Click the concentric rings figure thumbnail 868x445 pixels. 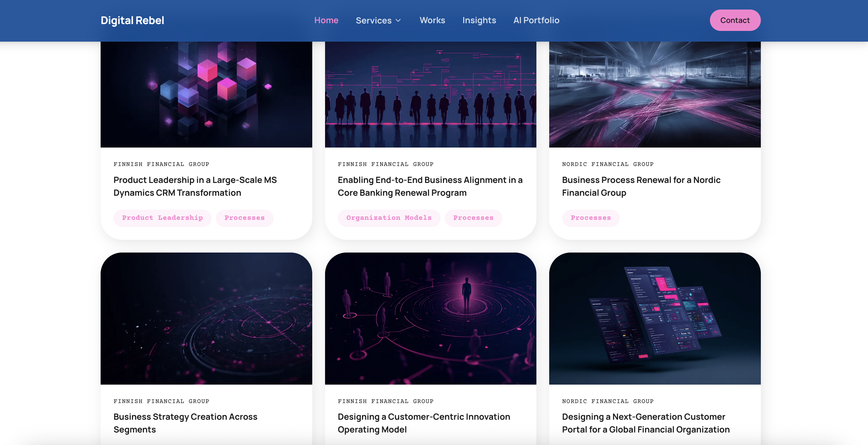coord(430,318)
